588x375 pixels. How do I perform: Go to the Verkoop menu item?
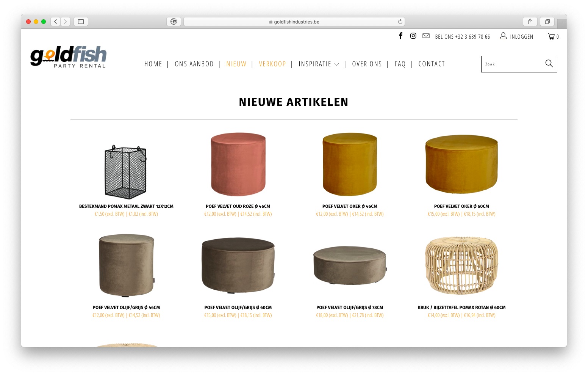point(272,64)
